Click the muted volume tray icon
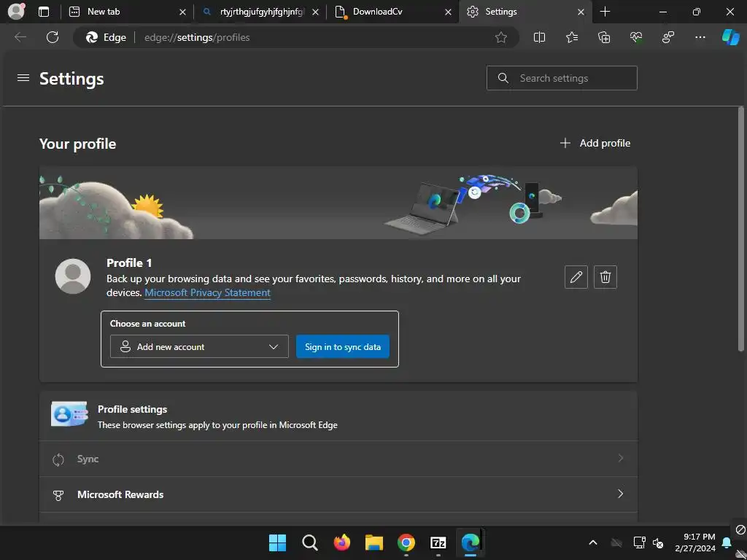 coord(658,542)
